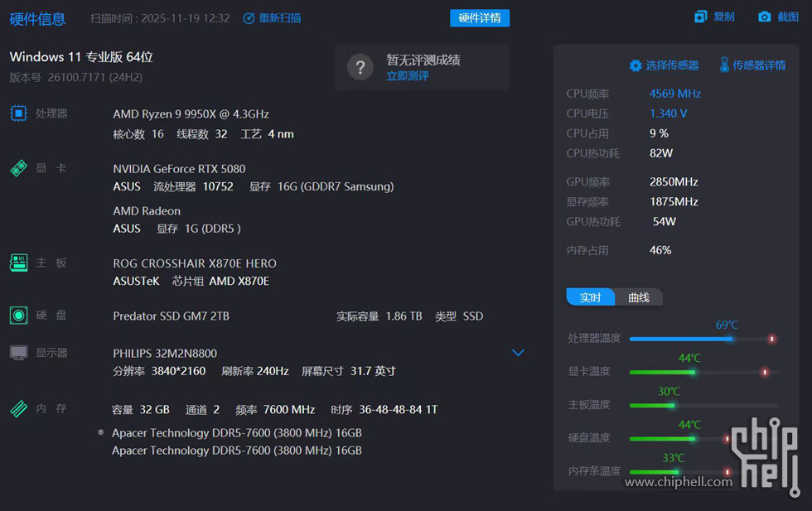
Task: Open sensor selection with the gear icon
Action: pos(636,65)
